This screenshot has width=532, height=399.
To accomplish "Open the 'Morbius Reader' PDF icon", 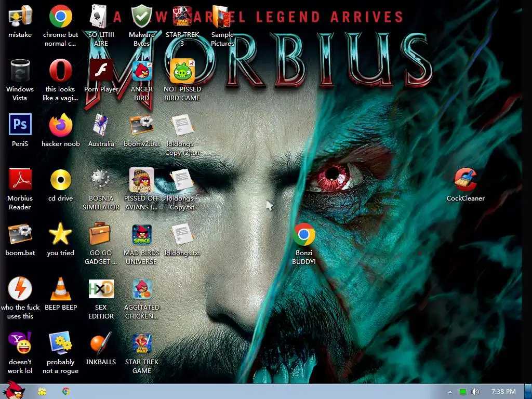I will pos(20,179).
